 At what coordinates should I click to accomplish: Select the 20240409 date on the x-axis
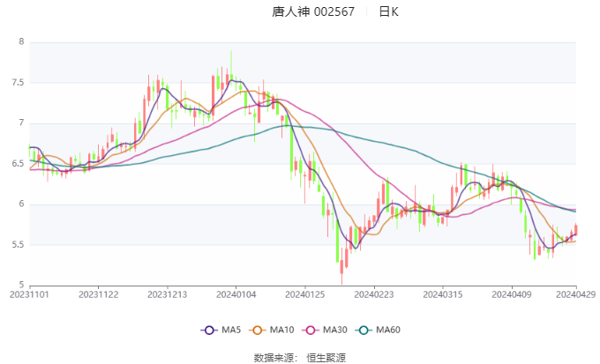[x=509, y=294]
